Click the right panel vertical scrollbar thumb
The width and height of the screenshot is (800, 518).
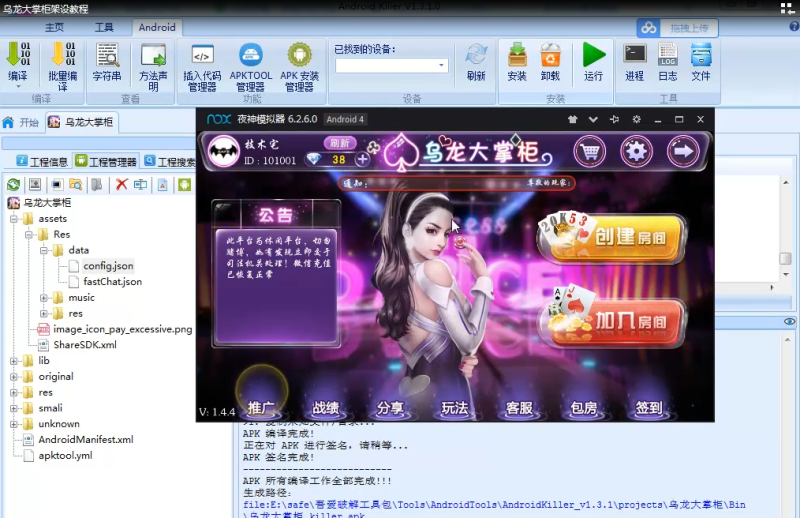coord(785,258)
